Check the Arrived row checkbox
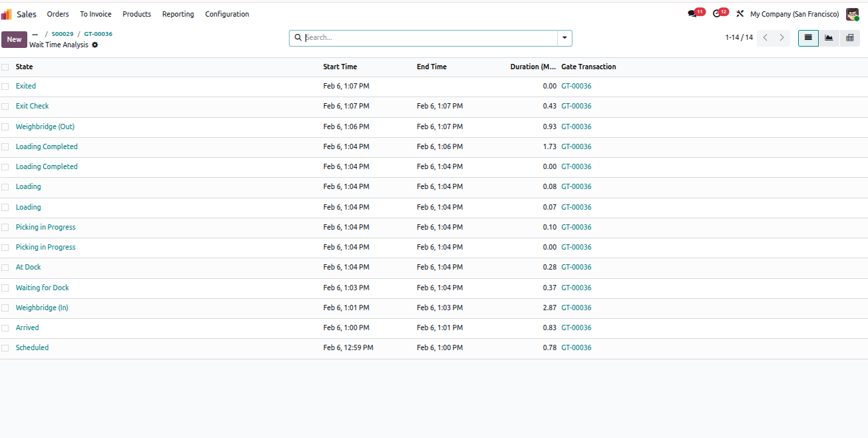This screenshot has height=438, width=868. (5, 328)
